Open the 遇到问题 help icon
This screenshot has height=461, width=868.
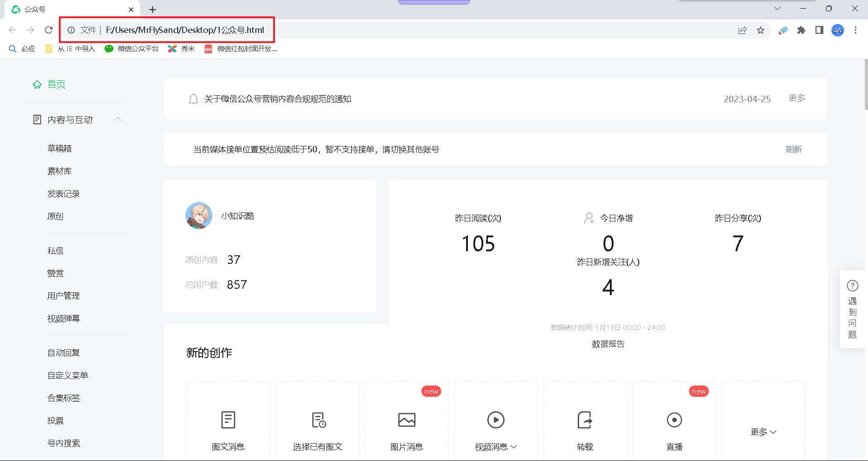pos(853,286)
